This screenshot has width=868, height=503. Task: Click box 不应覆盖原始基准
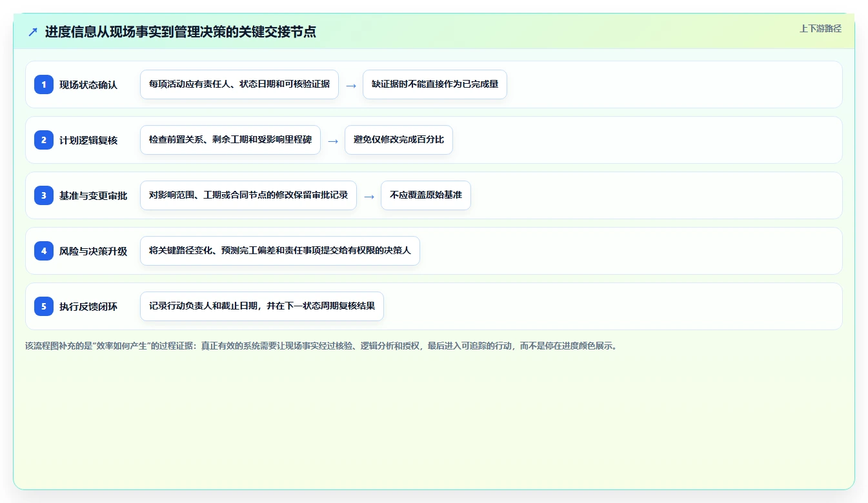[426, 195]
